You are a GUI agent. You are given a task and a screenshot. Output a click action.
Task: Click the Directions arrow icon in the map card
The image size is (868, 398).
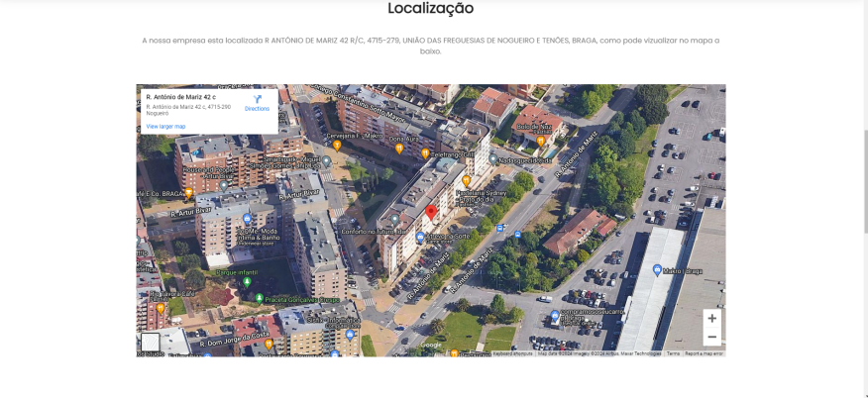click(x=258, y=99)
